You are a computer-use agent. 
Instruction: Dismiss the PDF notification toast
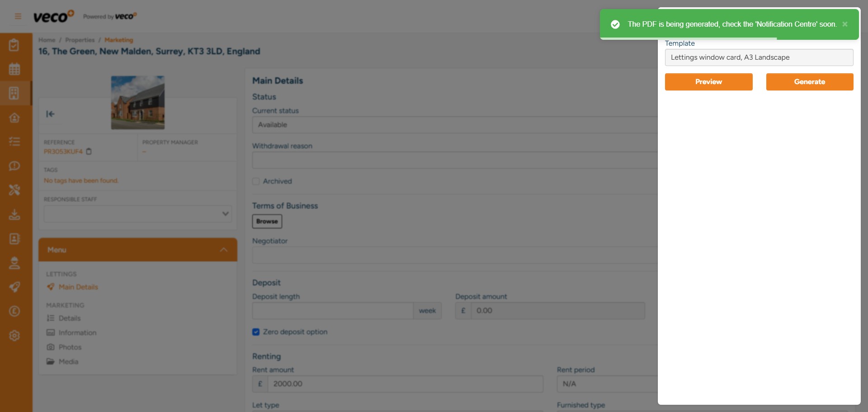(x=844, y=24)
